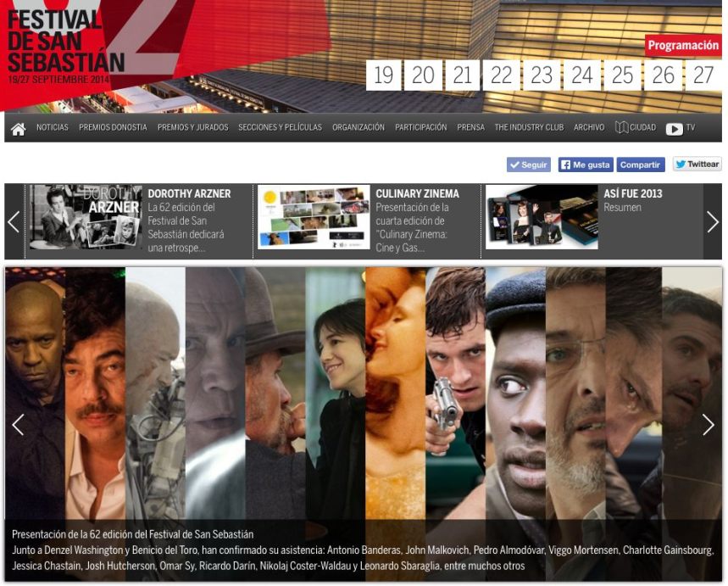Screen dimensions: 728x586
Task: Show next slide in main banner
Action: click(x=708, y=424)
